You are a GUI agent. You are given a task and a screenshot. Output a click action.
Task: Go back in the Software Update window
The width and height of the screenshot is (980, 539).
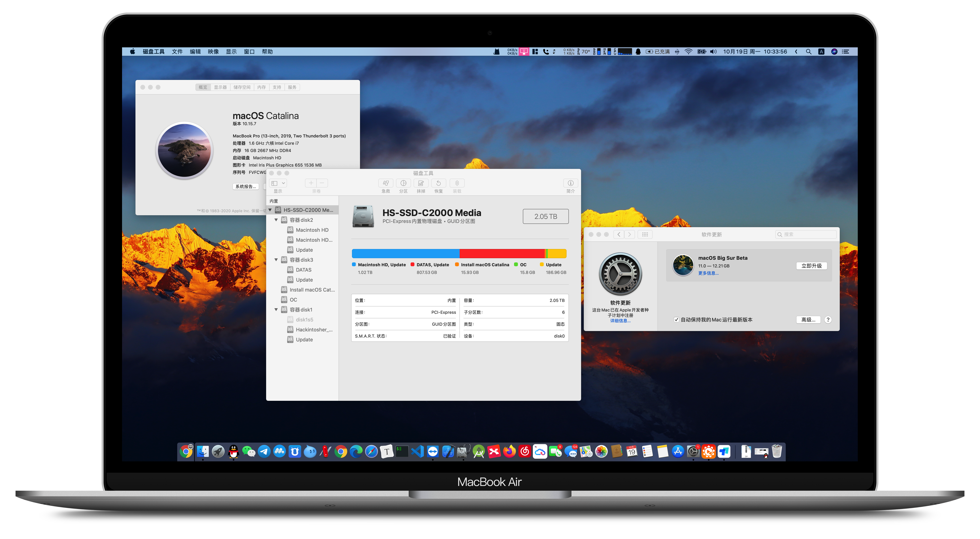click(x=619, y=234)
